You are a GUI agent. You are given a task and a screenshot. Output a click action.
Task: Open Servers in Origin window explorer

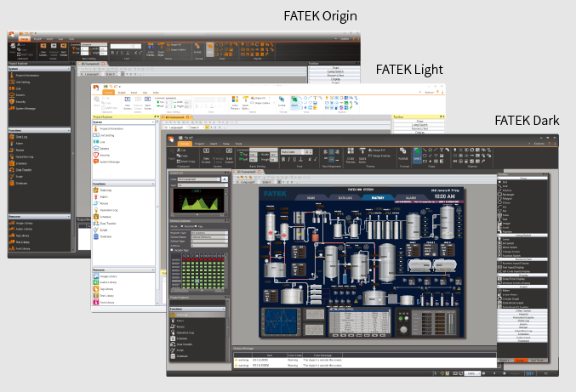click(17, 94)
